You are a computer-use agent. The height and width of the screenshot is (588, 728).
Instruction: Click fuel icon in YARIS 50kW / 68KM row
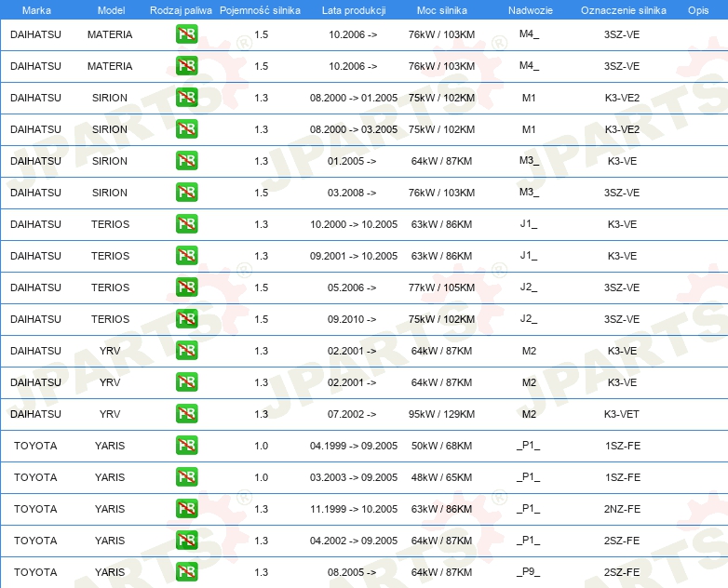coord(186,445)
